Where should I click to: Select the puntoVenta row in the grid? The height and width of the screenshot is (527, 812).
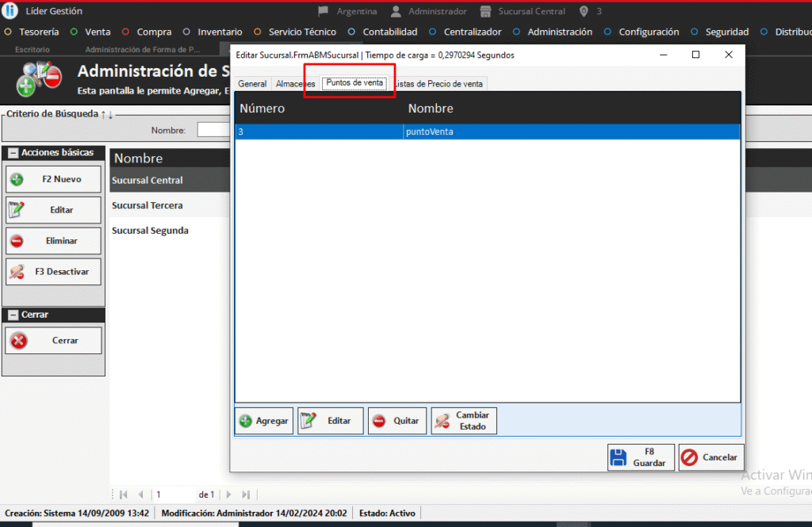[x=487, y=132]
